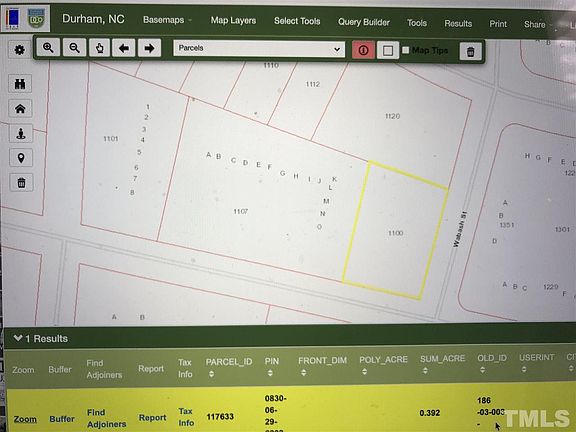Select the zoom out magnifier tool
This screenshot has width=576, height=432.
74,48
